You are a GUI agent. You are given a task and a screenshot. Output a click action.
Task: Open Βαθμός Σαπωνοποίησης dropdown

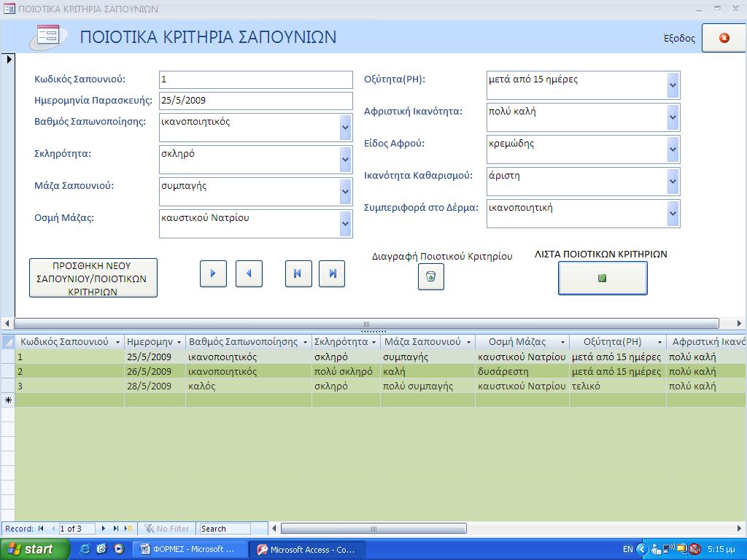(345, 128)
